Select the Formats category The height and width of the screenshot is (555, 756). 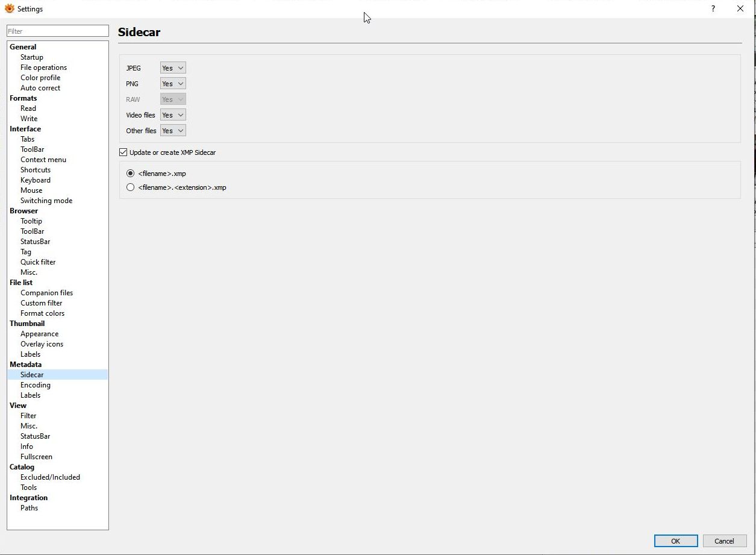pos(23,98)
